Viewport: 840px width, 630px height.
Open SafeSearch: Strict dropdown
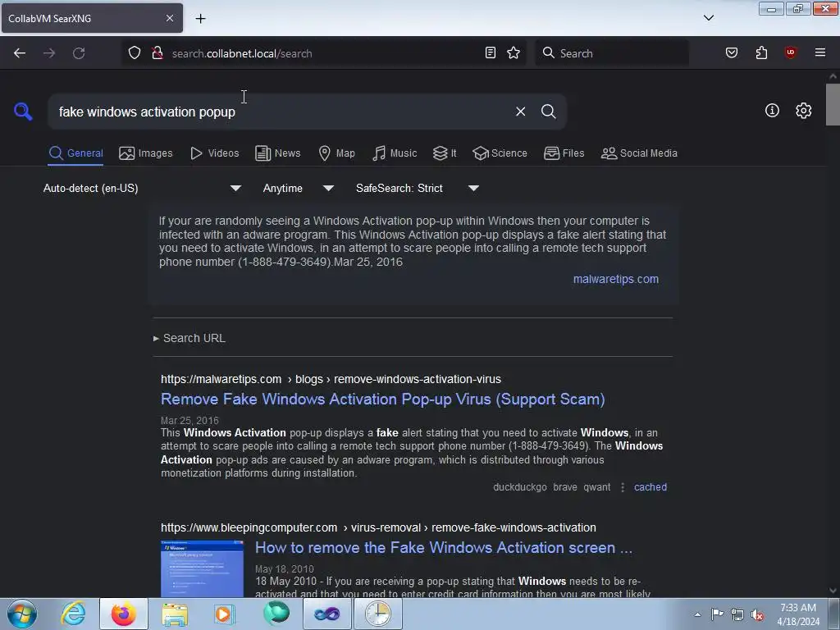pyautogui.click(x=418, y=189)
